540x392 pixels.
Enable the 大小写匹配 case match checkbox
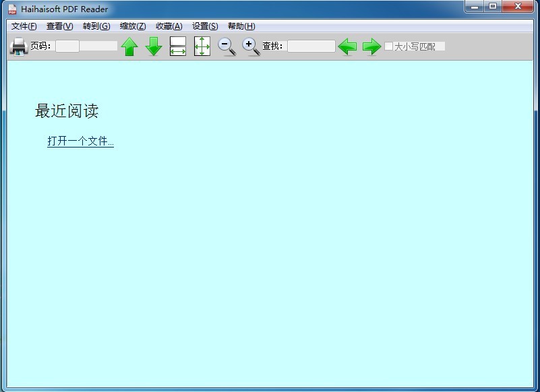[x=388, y=46]
